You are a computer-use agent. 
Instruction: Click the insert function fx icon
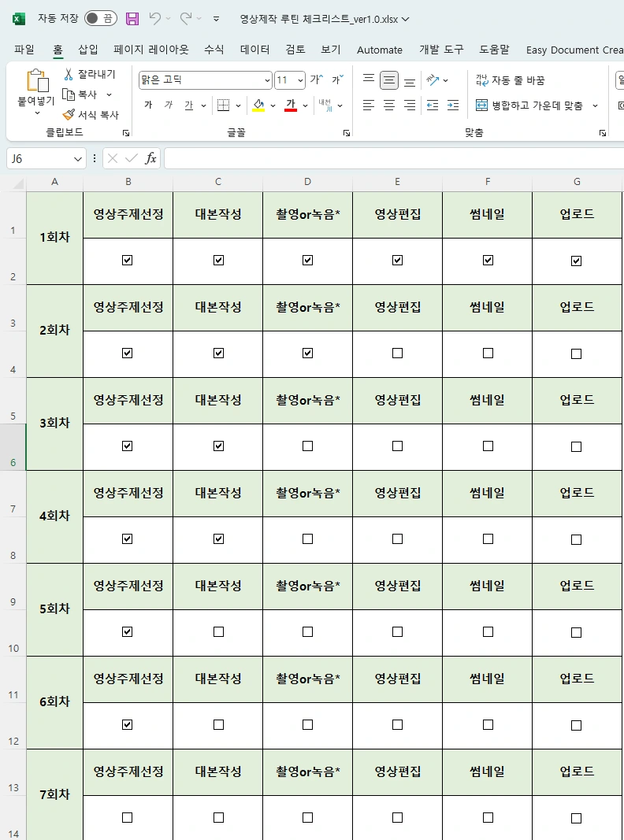(150, 158)
